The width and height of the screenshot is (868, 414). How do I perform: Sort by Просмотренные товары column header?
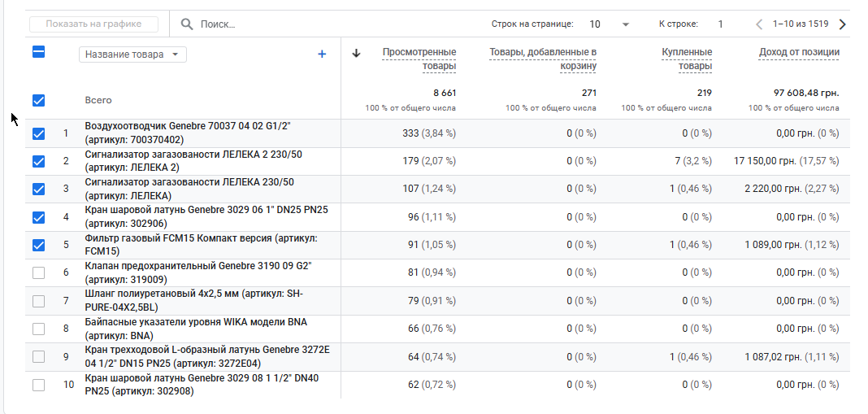coord(419,59)
